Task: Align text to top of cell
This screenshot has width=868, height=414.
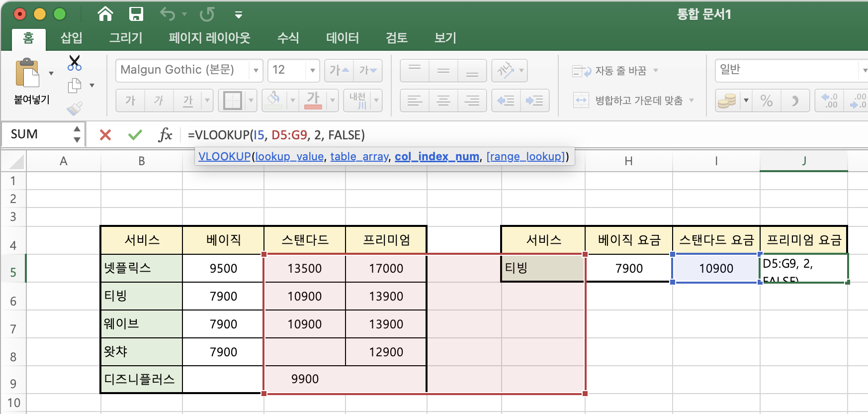Action: (x=415, y=71)
